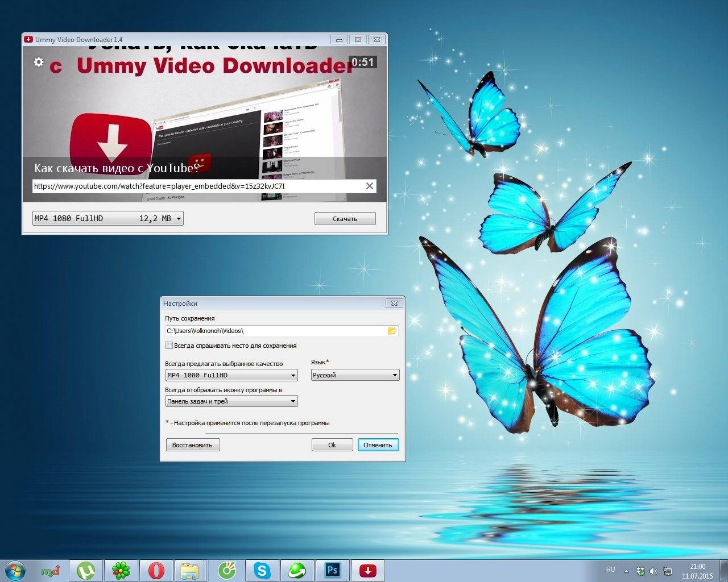Browse save folder with the folder icon
728x582 pixels.
pos(392,331)
